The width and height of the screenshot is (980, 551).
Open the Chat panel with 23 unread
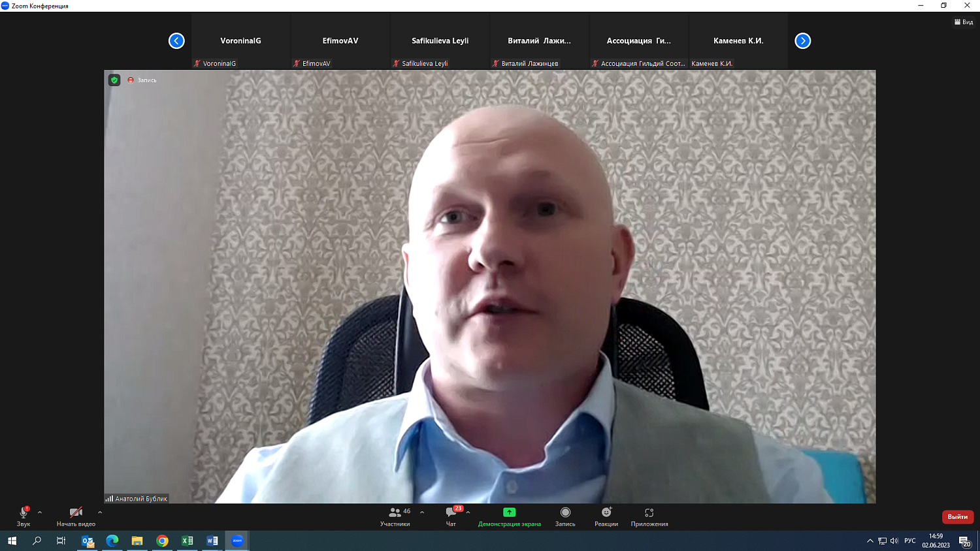pos(451,513)
